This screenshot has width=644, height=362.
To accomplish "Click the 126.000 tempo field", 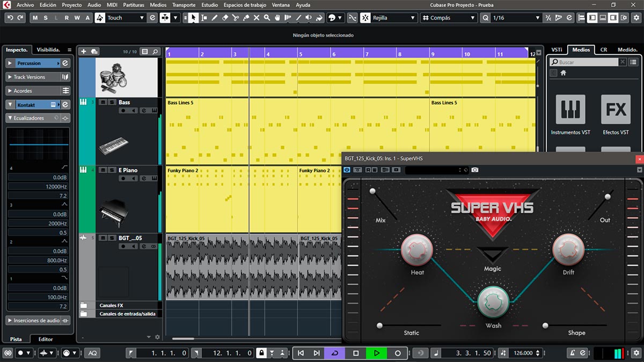I will coord(523,353).
